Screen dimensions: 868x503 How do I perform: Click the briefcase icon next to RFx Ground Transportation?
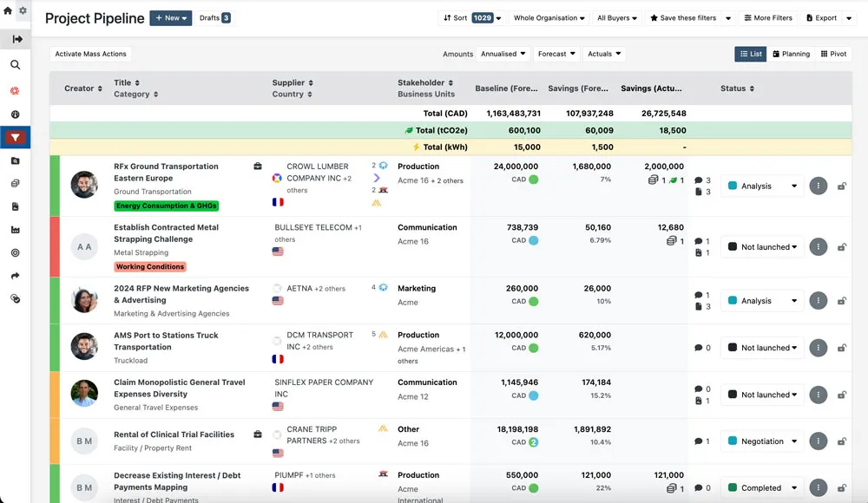click(258, 167)
